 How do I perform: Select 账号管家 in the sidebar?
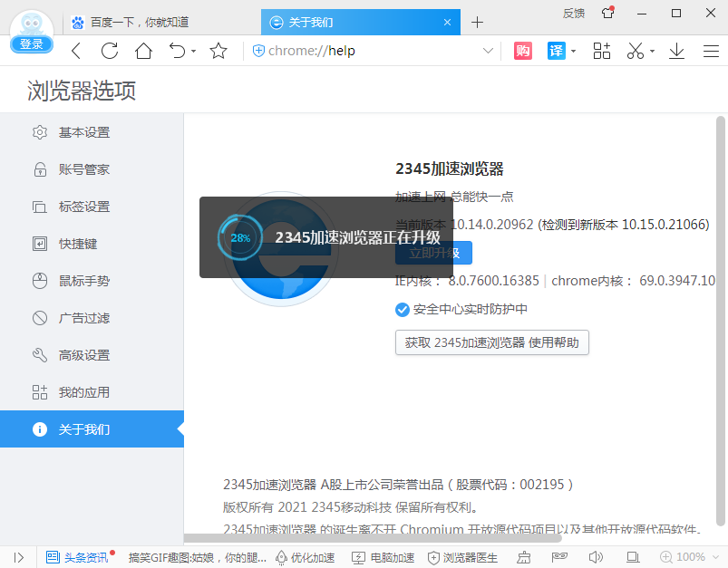(92, 169)
